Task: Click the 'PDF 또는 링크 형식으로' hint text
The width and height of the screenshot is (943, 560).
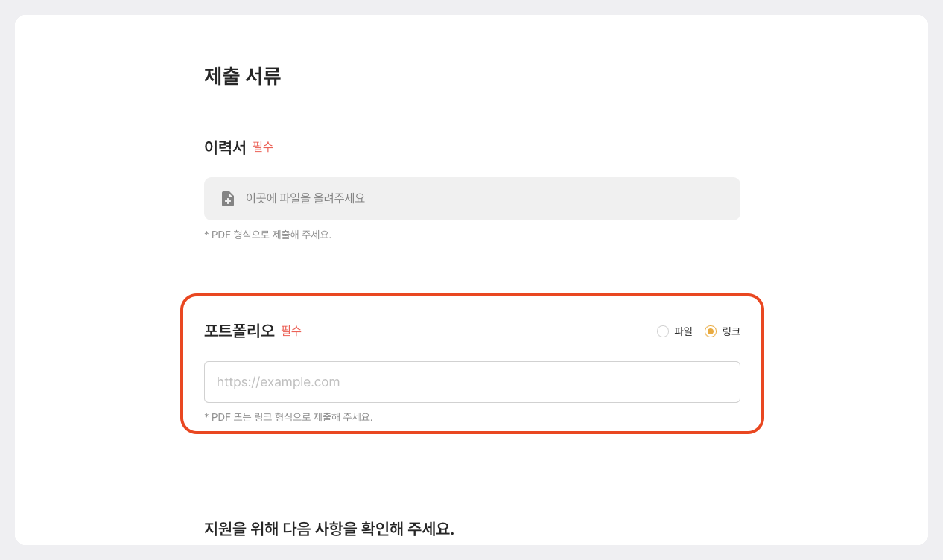Action: pyautogui.click(x=288, y=417)
